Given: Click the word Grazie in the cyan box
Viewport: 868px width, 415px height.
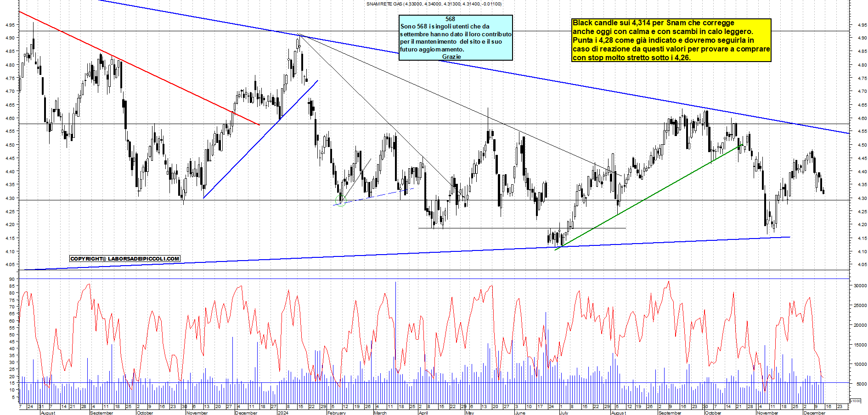Looking at the screenshot, I should point(451,57).
